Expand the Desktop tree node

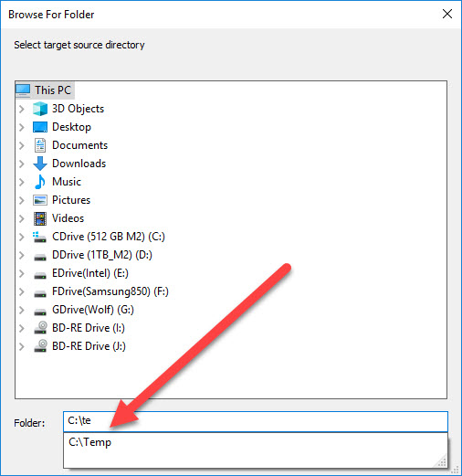pos(22,127)
